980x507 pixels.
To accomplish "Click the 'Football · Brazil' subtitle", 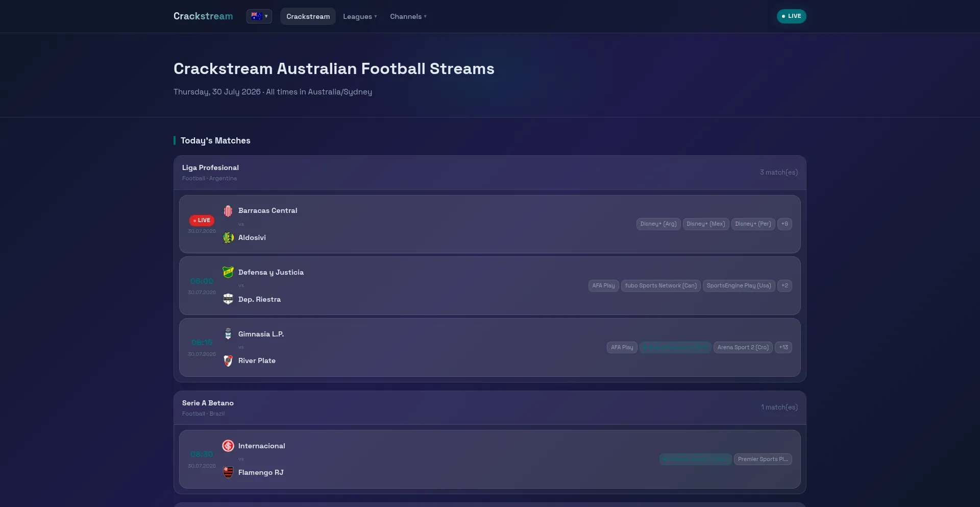I will click(203, 414).
